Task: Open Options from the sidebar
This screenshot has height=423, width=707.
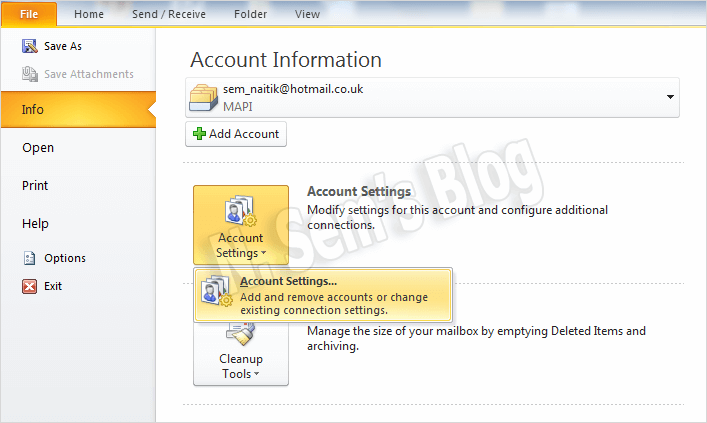Action: coord(65,258)
